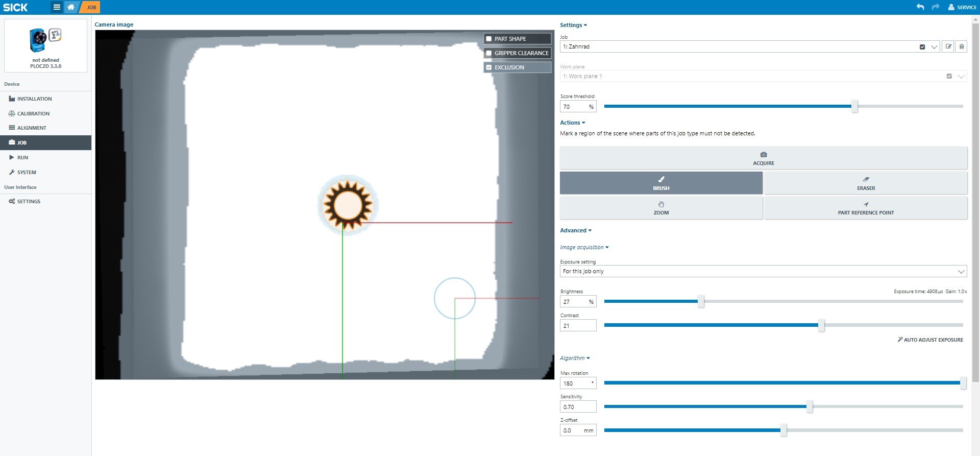Switch to the Run section
The width and height of the screenshot is (980, 456).
(x=22, y=157)
